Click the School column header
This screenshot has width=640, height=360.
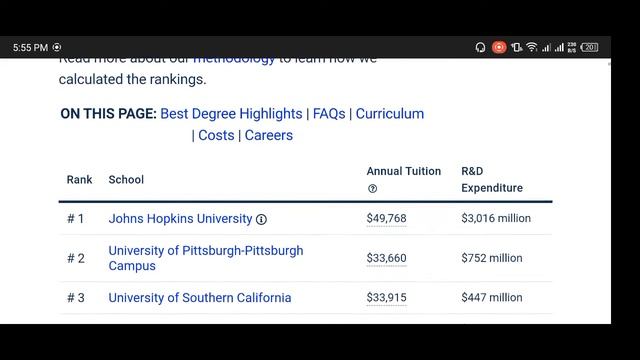(x=126, y=180)
